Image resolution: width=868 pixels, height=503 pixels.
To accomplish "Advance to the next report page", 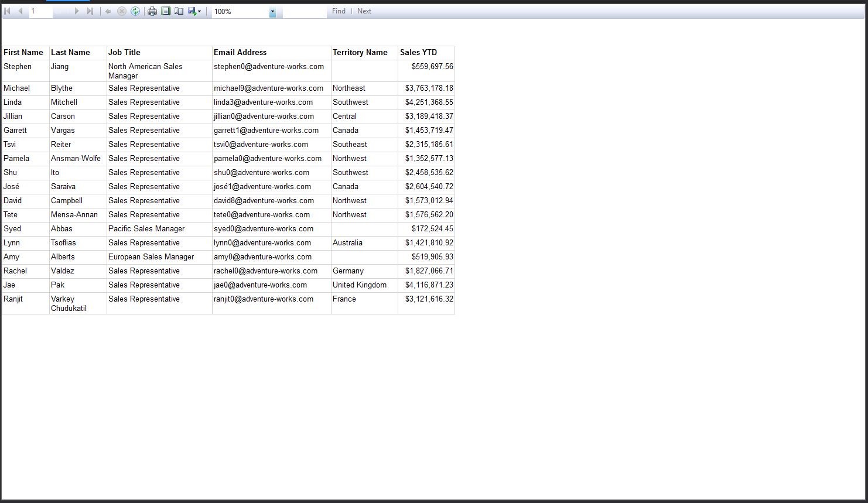I will point(77,11).
